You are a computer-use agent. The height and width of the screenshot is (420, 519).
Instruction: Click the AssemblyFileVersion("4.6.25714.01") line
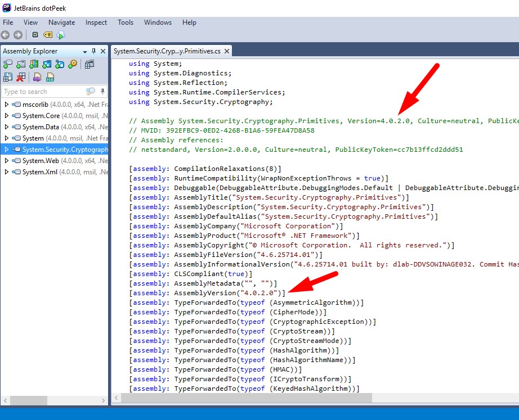pyautogui.click(x=226, y=255)
